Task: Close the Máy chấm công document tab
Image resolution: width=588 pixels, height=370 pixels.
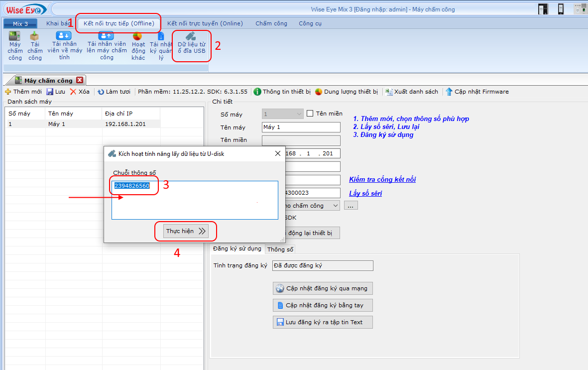Action: (80, 80)
